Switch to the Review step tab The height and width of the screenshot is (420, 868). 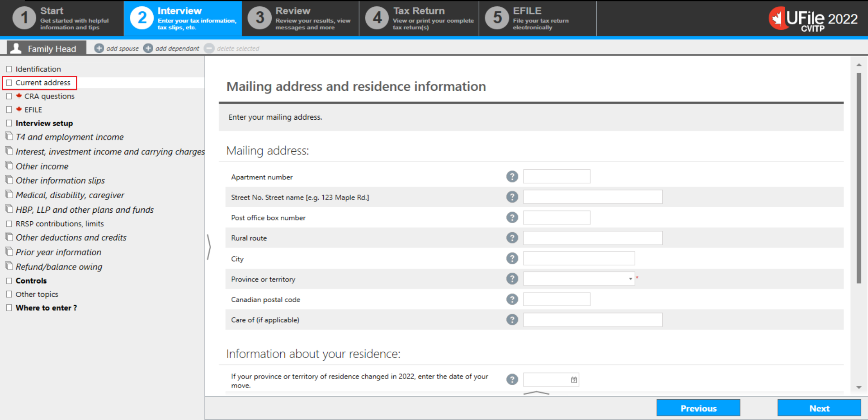click(x=300, y=19)
